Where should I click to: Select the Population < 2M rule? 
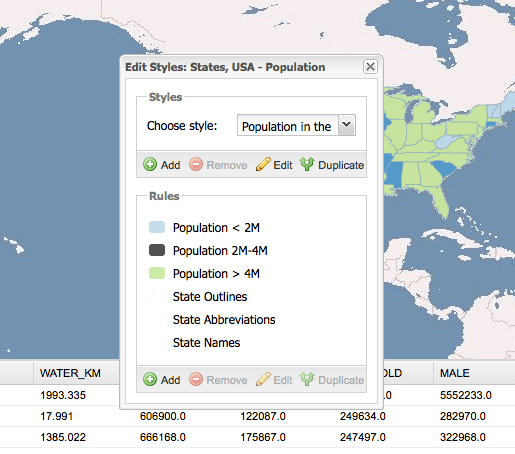(216, 228)
